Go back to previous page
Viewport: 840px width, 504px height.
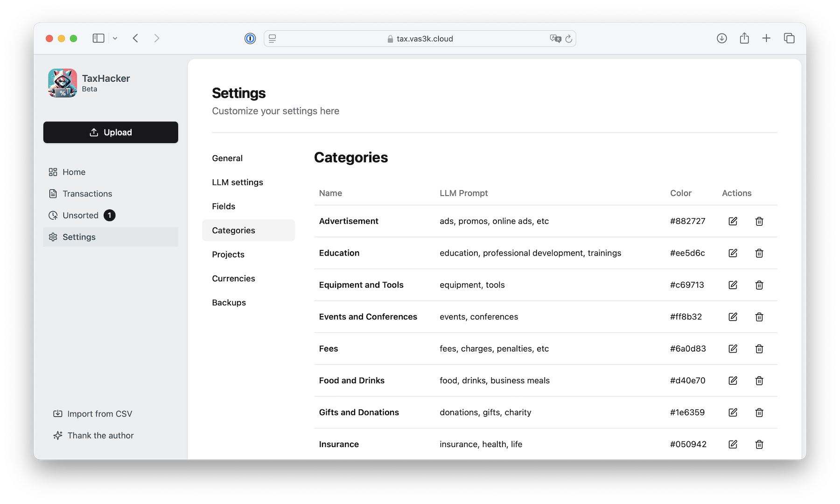[x=135, y=38]
